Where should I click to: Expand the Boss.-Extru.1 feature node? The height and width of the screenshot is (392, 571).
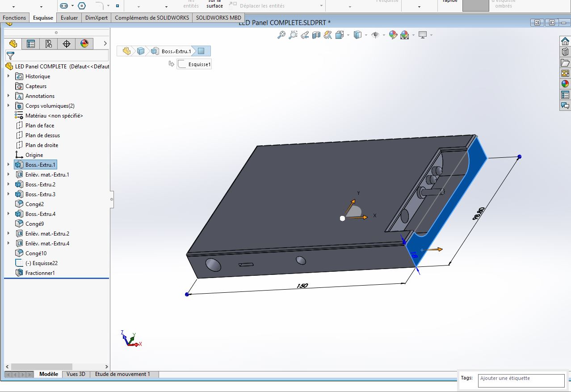click(8, 164)
